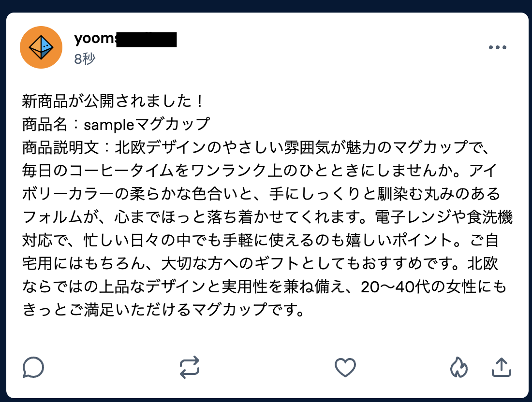The height and width of the screenshot is (402, 532).
Task: Click the share upload-arrow icon
Action: click(x=502, y=368)
